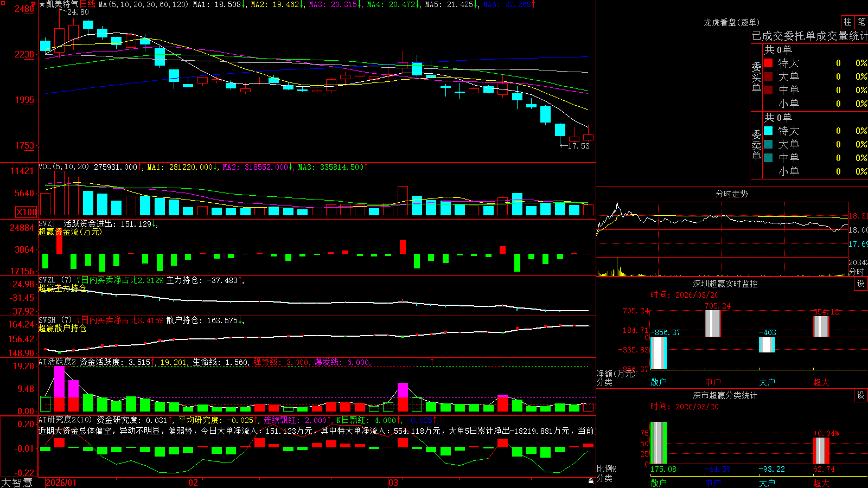Click the 2026/01 date marker on the time axis
868x488 pixels.
61,483
